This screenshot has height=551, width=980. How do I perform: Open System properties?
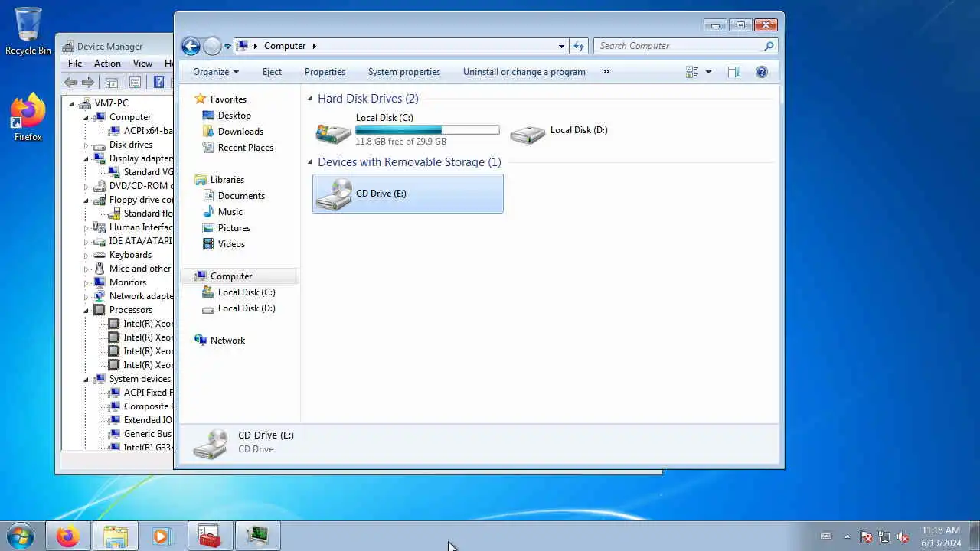coord(403,72)
